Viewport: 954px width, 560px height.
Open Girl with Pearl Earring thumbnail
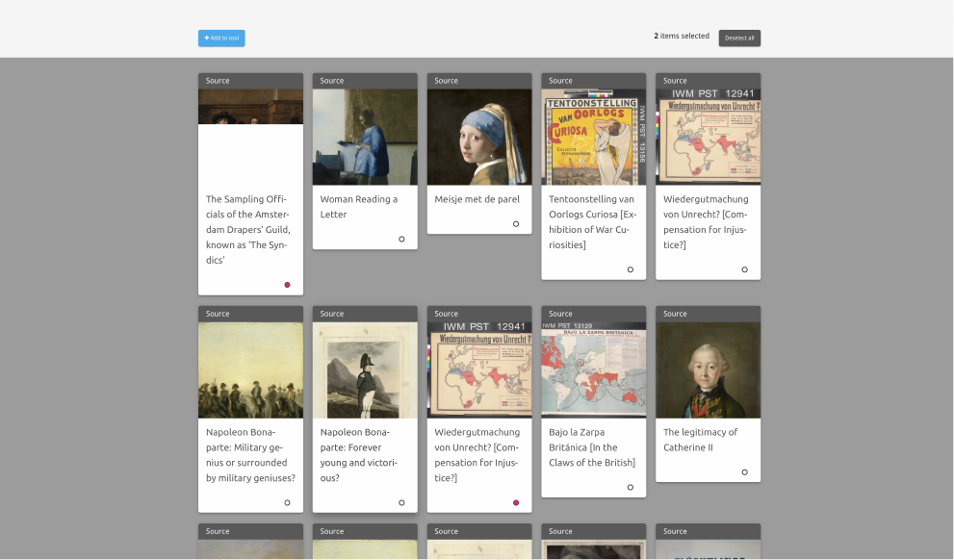(x=479, y=137)
